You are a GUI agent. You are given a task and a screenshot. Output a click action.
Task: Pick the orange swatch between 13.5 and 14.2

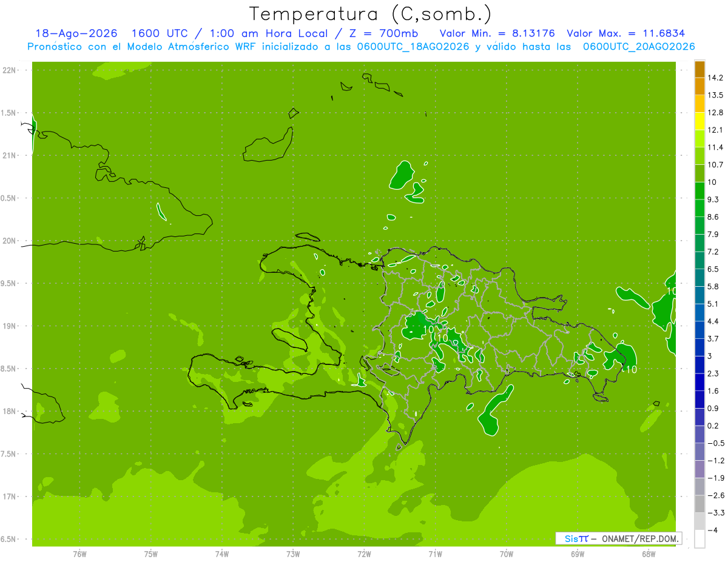(x=699, y=86)
